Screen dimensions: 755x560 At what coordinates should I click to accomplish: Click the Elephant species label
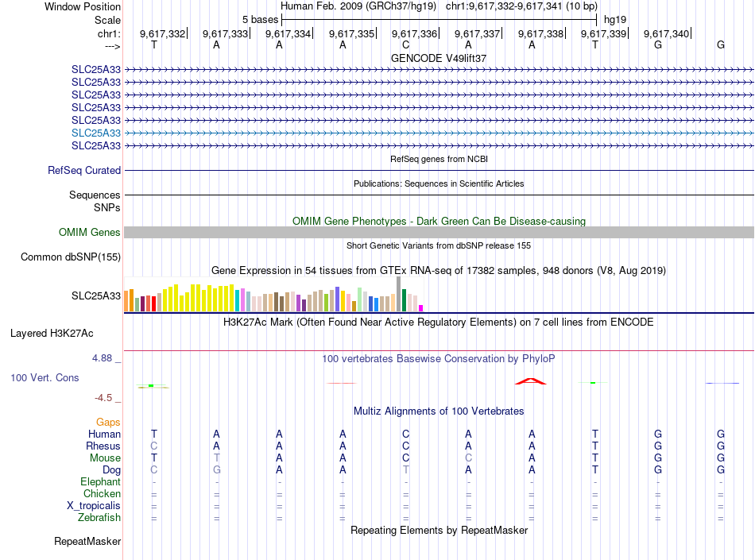(100, 482)
